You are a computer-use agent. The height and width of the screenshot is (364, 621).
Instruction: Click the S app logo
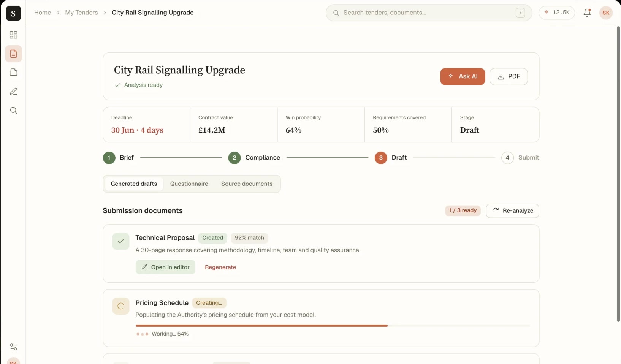point(13,13)
